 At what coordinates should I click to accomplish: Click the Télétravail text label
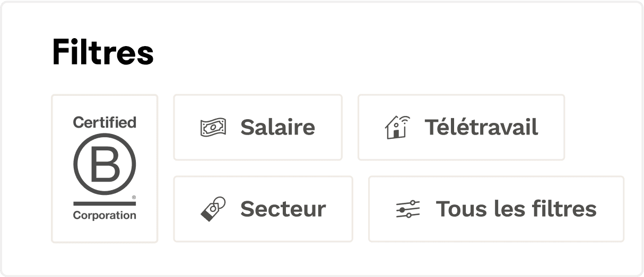(x=481, y=128)
